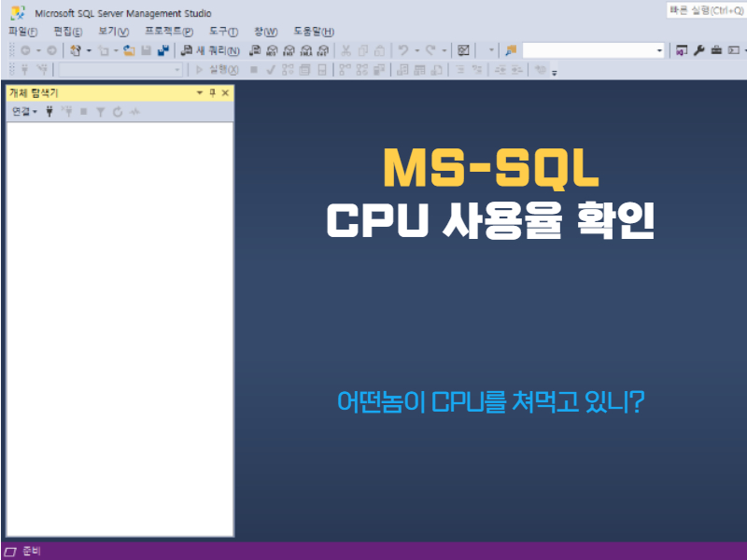The height and width of the screenshot is (560, 747).
Task: Click the undo arrow icon
Action: (403, 50)
